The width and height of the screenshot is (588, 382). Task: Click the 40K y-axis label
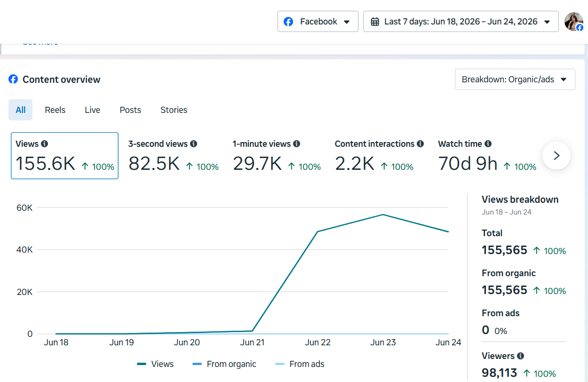(24, 250)
